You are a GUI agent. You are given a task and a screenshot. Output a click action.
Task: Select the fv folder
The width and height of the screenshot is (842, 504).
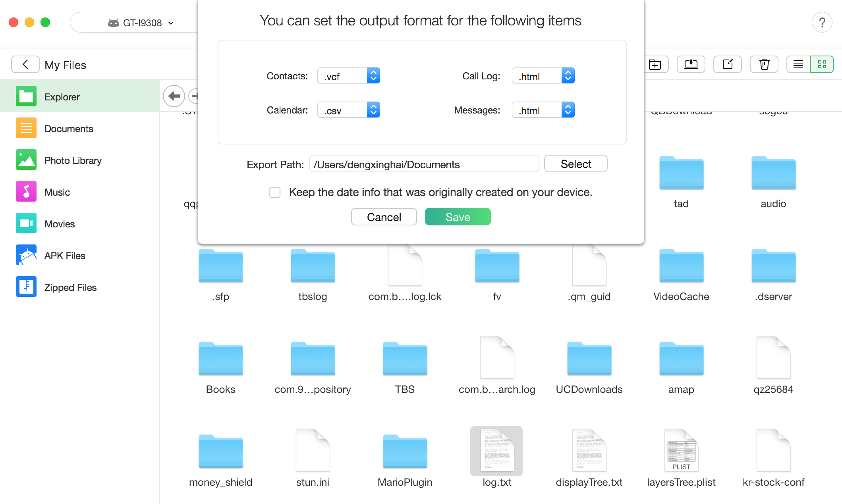(x=497, y=266)
